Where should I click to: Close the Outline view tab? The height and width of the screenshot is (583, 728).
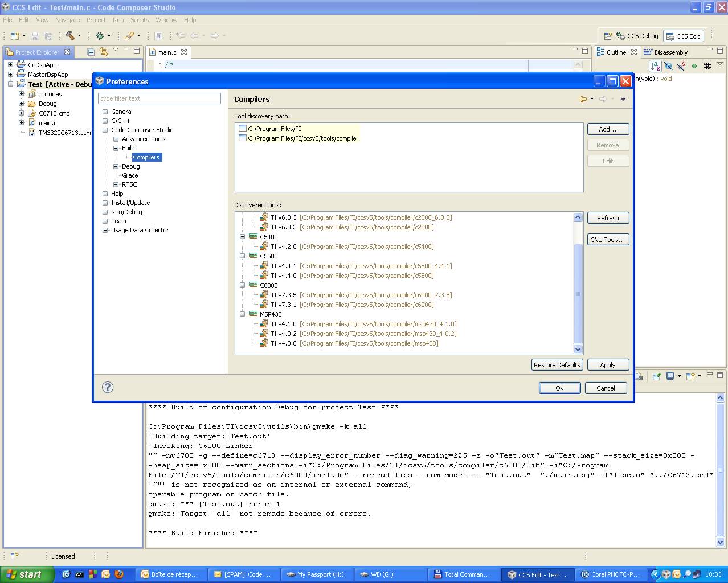(x=633, y=52)
